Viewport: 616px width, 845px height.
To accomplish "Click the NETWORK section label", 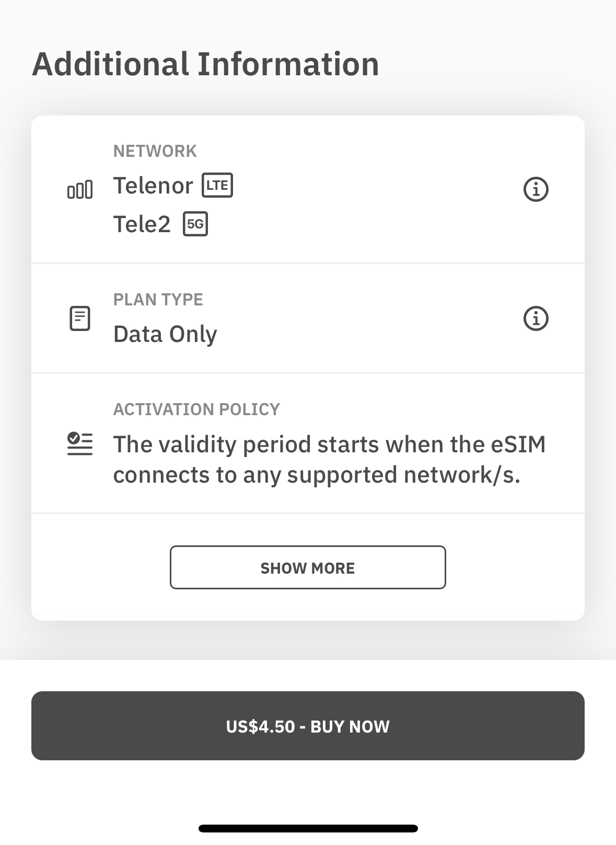I will point(155,151).
